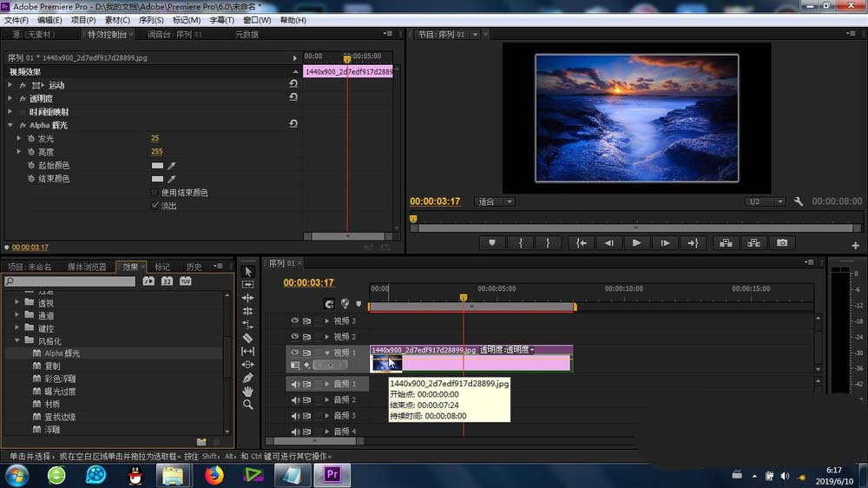
Task: Go to out point button
Action: pyautogui.click(x=693, y=242)
